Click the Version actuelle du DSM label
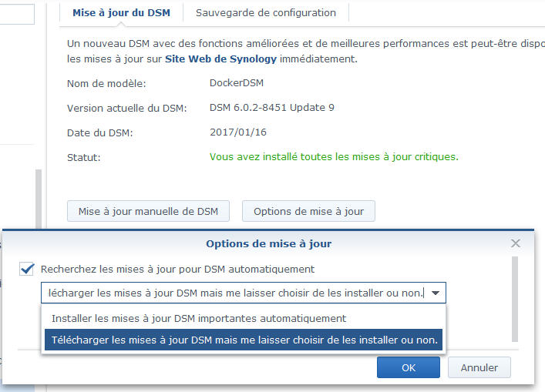545x392 pixels. pyautogui.click(x=127, y=109)
